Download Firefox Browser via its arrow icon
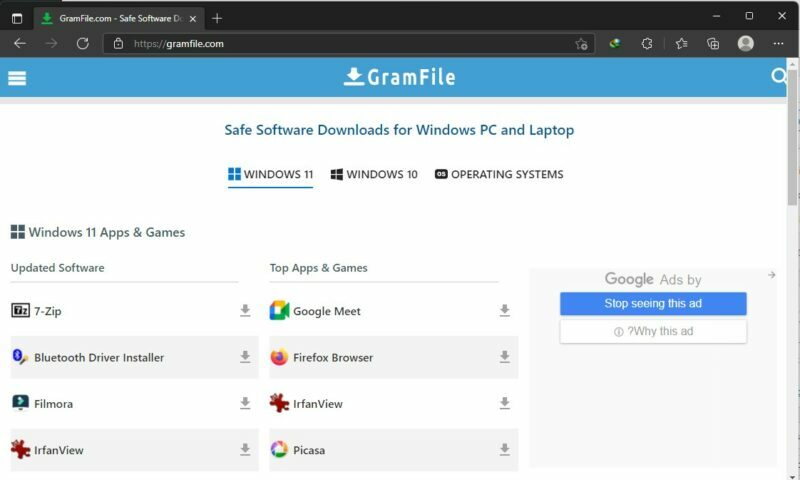 (505, 357)
